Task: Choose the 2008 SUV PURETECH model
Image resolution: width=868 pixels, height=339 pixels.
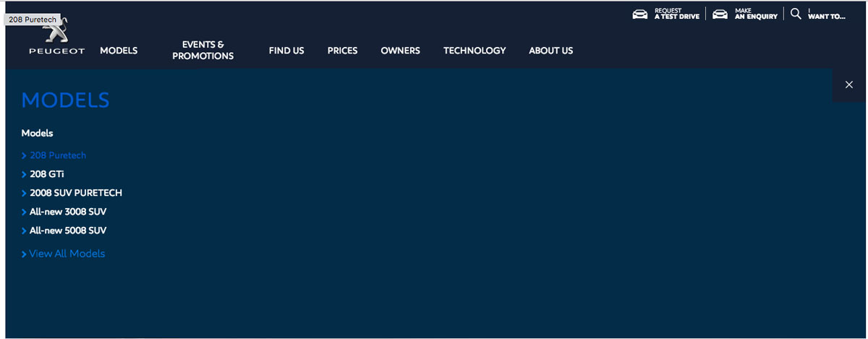Action: (75, 193)
